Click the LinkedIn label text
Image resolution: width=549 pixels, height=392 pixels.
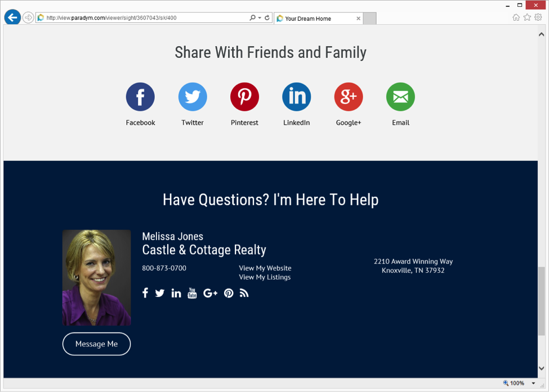(297, 123)
